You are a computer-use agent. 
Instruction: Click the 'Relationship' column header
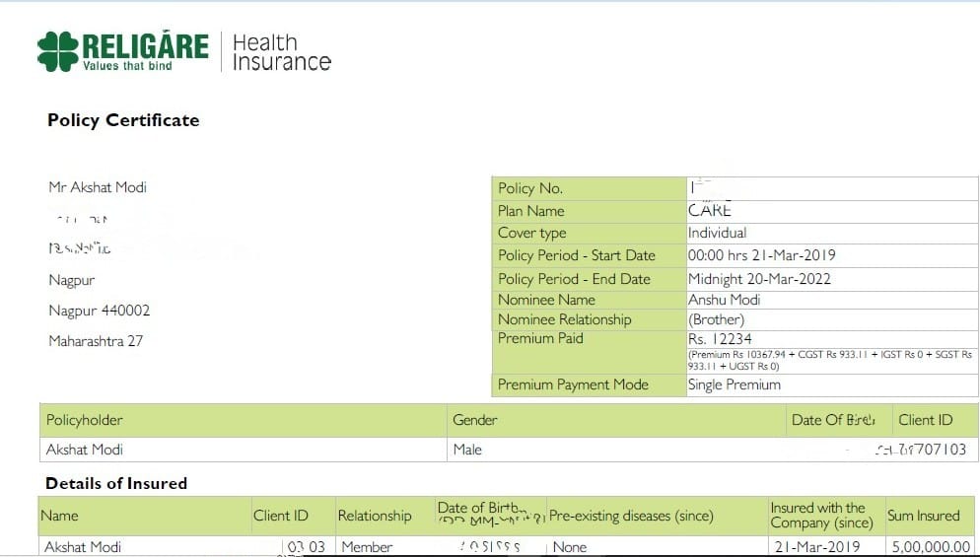click(375, 516)
